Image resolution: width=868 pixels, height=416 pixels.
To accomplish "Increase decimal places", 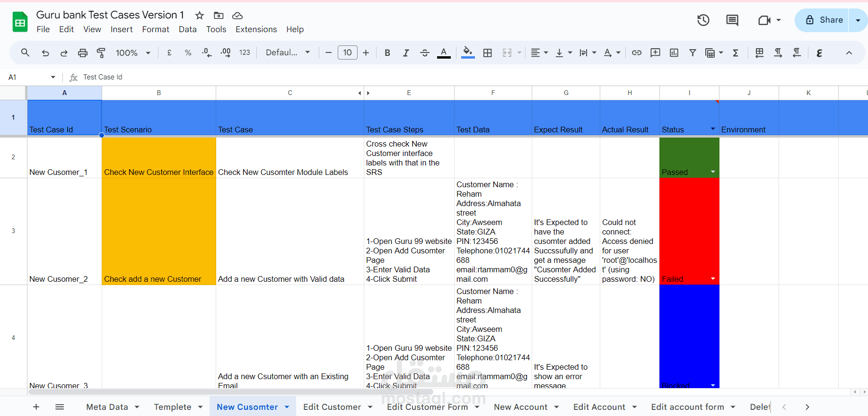I will click(226, 52).
